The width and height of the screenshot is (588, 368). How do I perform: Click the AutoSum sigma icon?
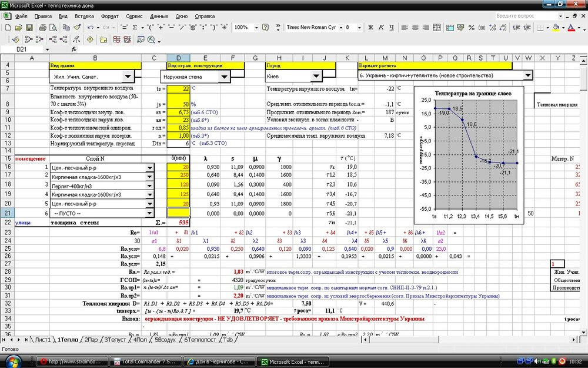(x=135, y=28)
